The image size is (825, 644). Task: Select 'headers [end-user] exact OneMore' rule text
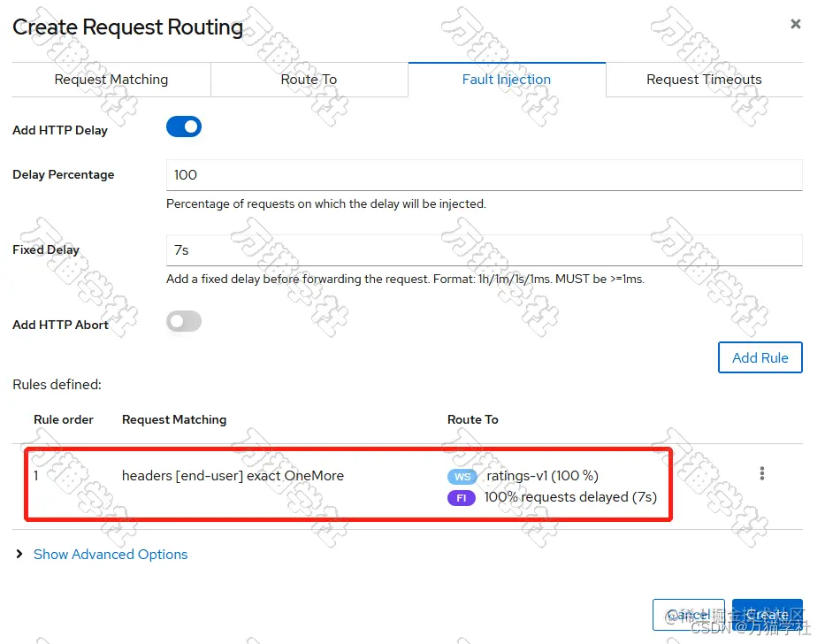[x=233, y=476]
